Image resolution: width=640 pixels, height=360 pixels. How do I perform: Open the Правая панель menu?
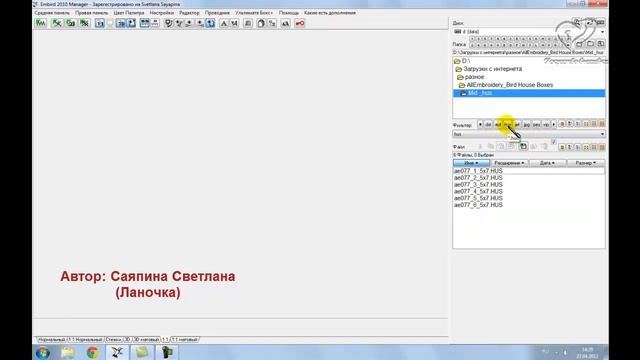coord(91,13)
